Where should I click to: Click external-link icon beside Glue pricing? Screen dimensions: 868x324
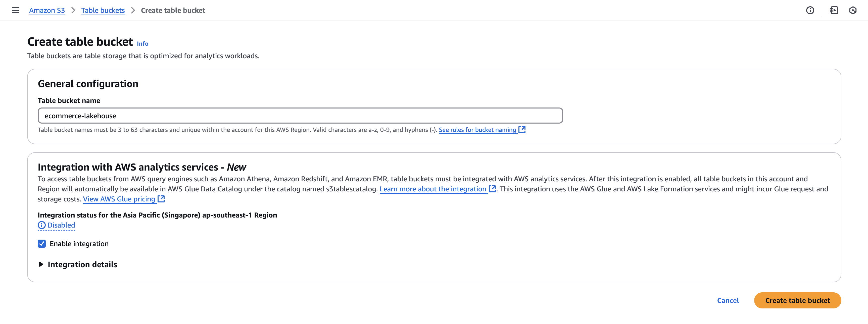(x=161, y=199)
